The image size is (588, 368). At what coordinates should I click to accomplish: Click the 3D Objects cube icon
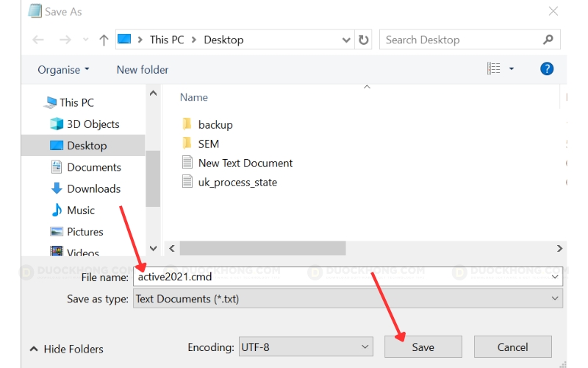coord(57,124)
